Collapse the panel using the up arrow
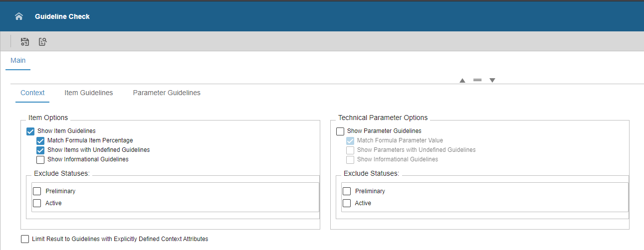 click(x=462, y=80)
